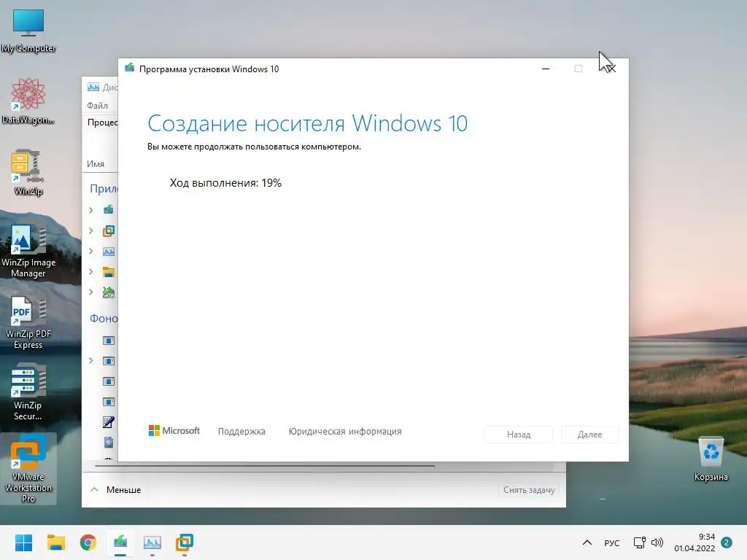Expand the File Explorer process row
This screenshot has width=747, height=560.
tap(91, 271)
